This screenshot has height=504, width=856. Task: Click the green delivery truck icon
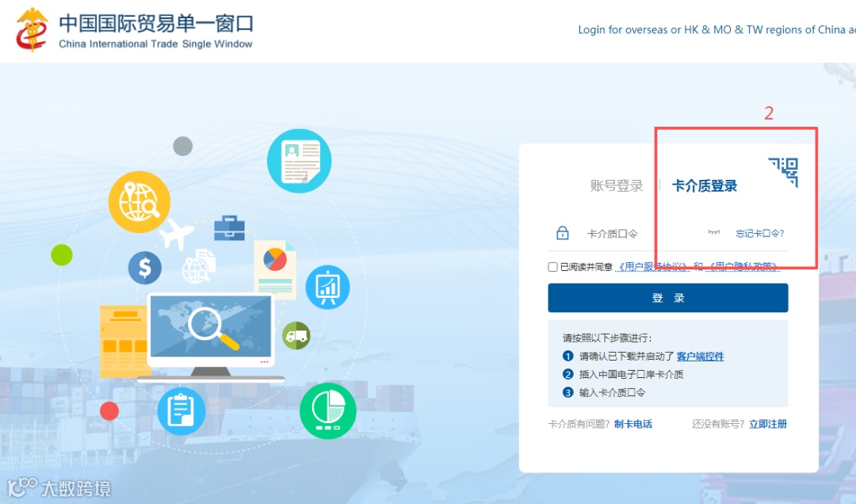[x=296, y=335]
